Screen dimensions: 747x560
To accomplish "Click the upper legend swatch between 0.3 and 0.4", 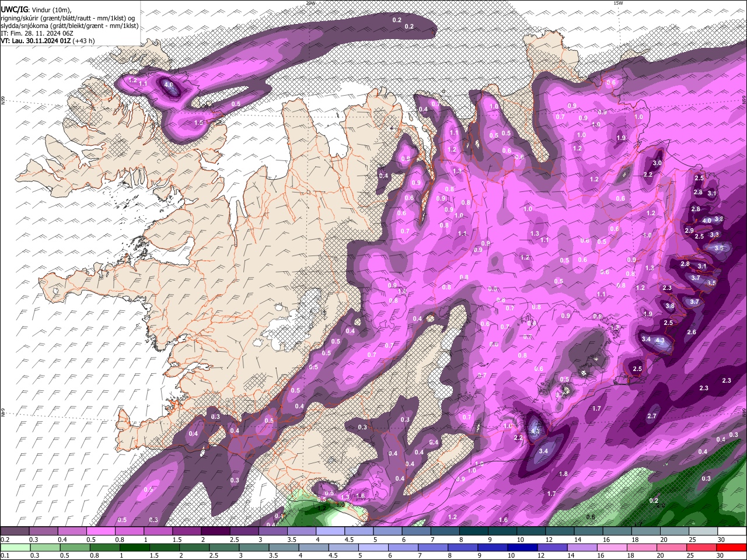I will pyautogui.click(x=43, y=531).
